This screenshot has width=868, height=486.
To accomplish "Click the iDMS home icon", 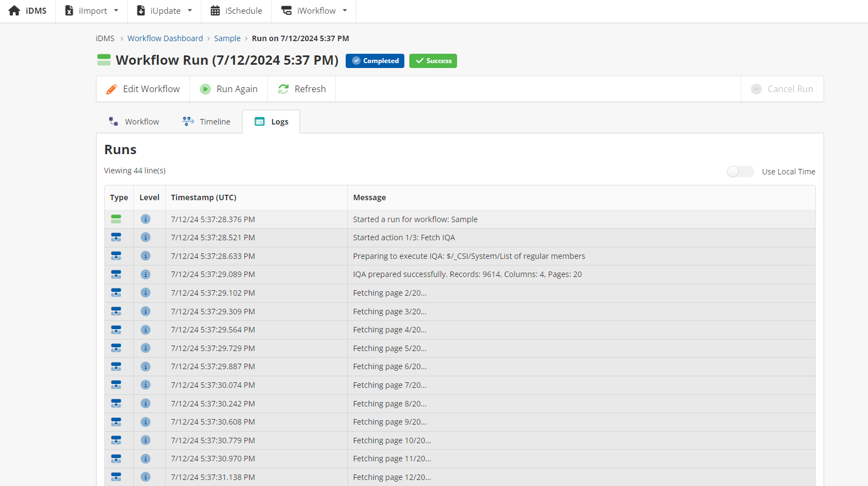I will pos(14,11).
